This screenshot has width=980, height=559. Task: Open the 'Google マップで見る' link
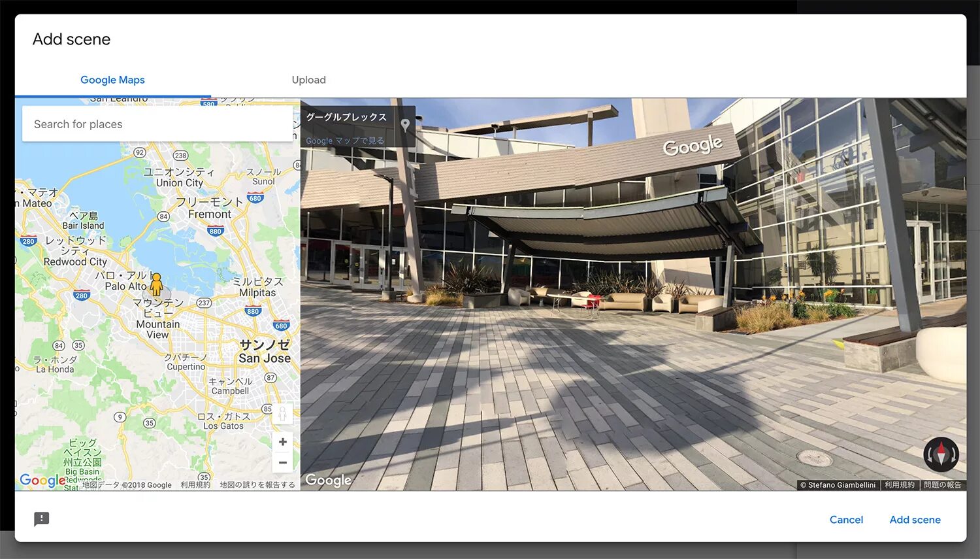pyautogui.click(x=345, y=141)
